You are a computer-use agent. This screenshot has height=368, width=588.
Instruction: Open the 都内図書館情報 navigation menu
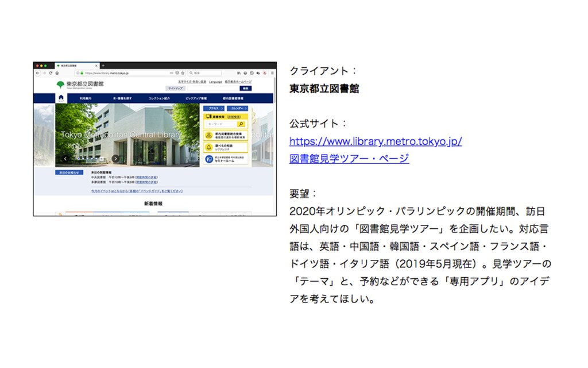tap(233, 98)
